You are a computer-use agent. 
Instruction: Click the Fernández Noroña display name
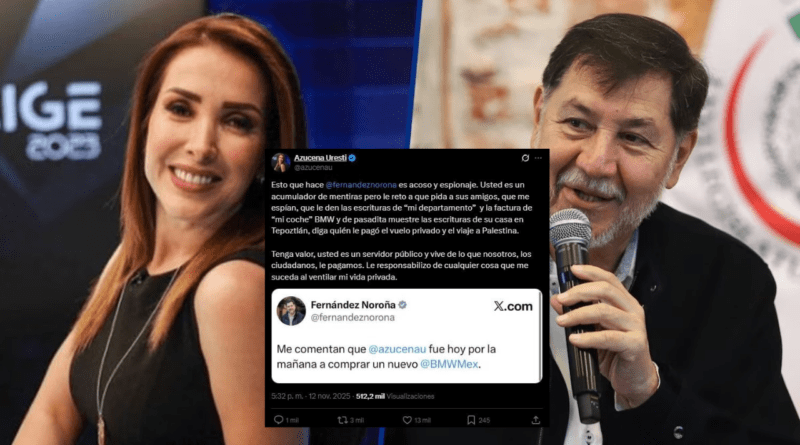click(x=353, y=305)
